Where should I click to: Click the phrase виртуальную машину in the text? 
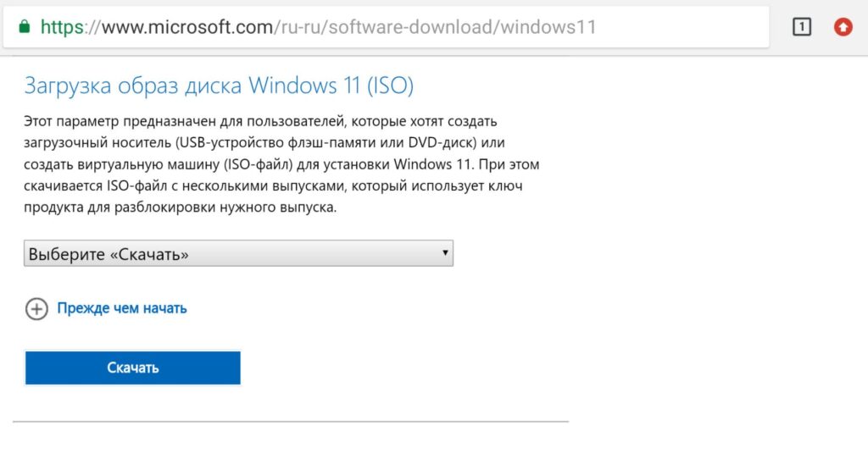coord(147,164)
